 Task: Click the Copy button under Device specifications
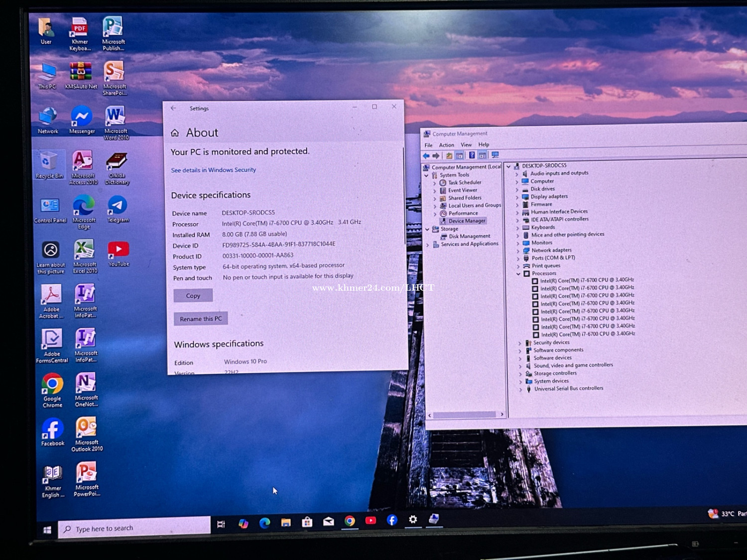[193, 296]
